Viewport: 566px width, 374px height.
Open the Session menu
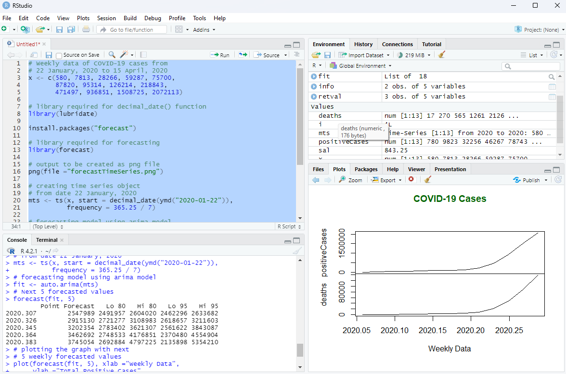tap(106, 18)
